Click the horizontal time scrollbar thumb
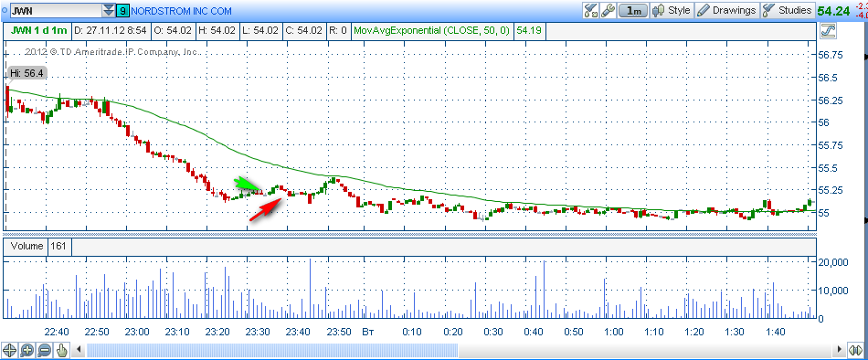 tap(272, 350)
